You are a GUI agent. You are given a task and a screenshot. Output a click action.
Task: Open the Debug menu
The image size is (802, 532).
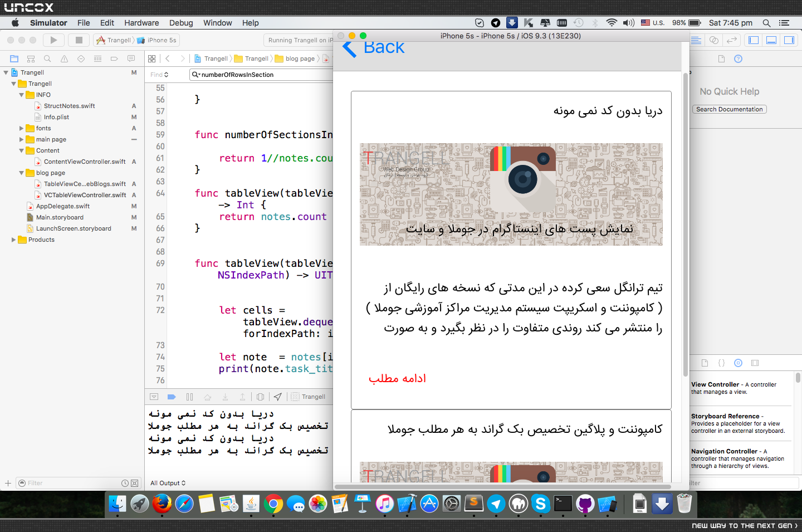click(x=181, y=23)
